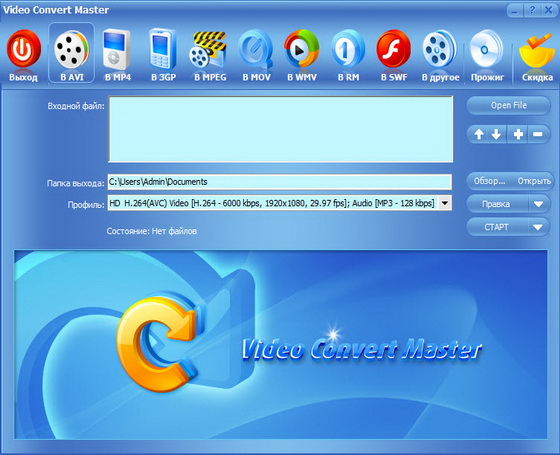Click the Профиль HD H.264 combo box
The height and width of the screenshot is (455, 560).
point(279,203)
